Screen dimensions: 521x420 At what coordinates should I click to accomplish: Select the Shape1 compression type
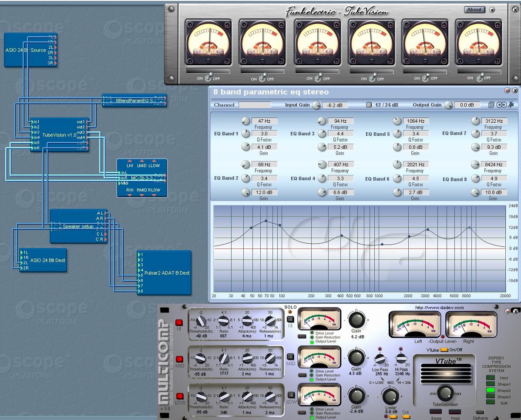click(x=491, y=384)
